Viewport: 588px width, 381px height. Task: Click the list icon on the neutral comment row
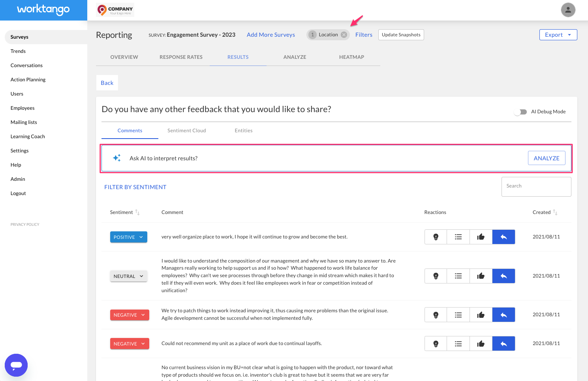click(x=458, y=276)
